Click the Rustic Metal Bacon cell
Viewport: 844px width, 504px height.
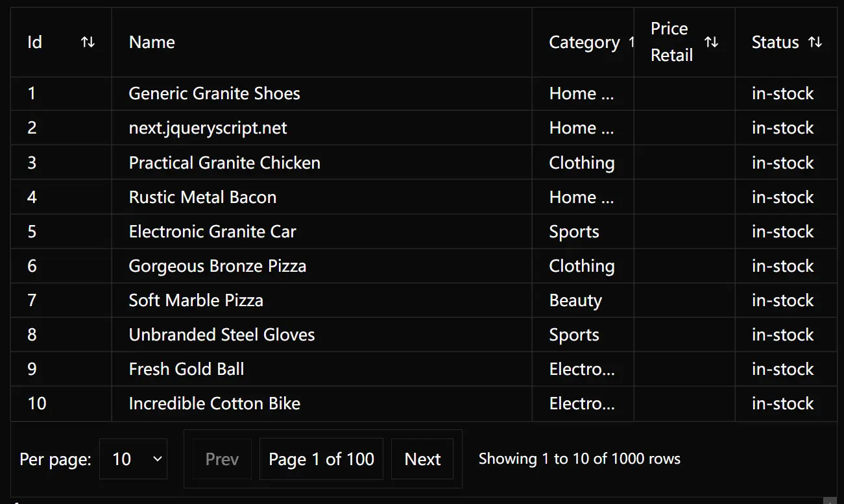(322, 197)
